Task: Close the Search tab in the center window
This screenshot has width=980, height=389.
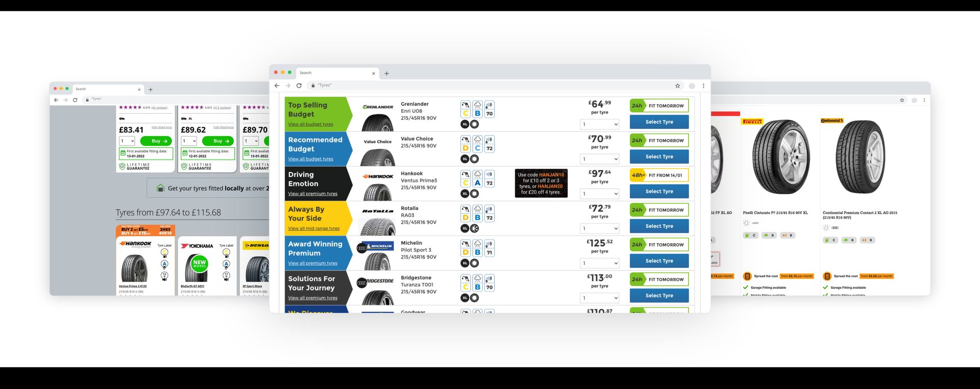Action: [374, 73]
